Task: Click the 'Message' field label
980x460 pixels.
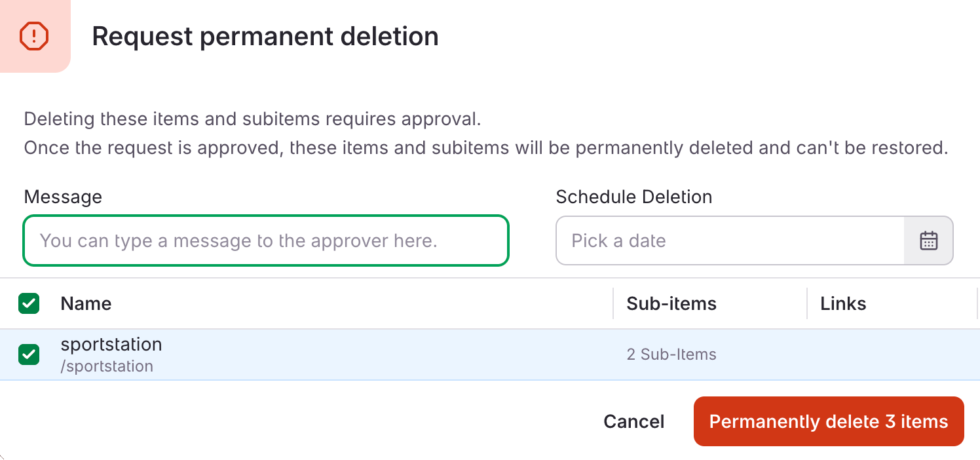Action: coord(63,197)
